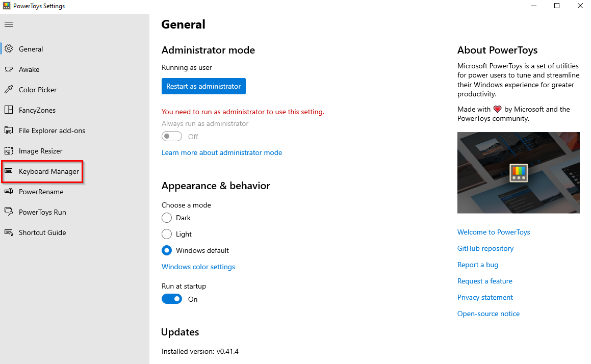This screenshot has height=364, width=591.
Task: Select the Dark mode radio button
Action: pyautogui.click(x=167, y=218)
